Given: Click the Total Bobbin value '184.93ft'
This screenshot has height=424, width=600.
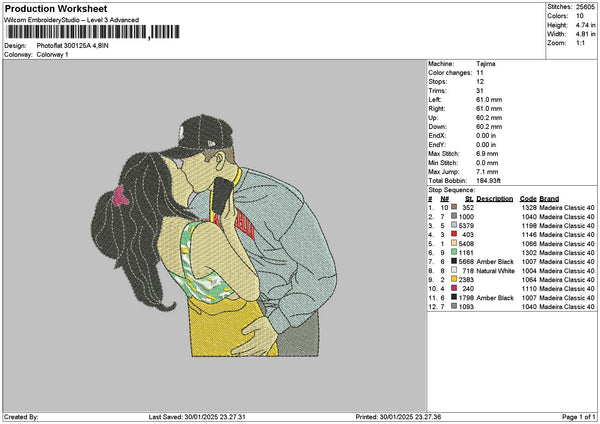Looking at the screenshot, I should coord(488,181).
